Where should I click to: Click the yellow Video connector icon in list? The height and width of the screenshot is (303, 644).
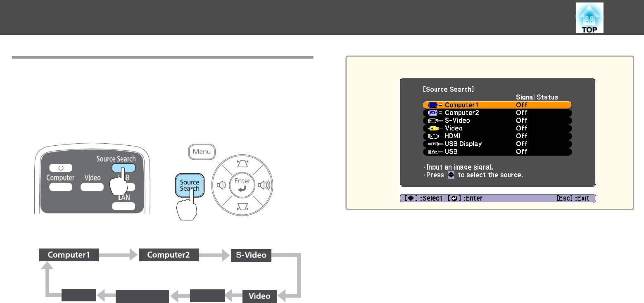pos(435,128)
